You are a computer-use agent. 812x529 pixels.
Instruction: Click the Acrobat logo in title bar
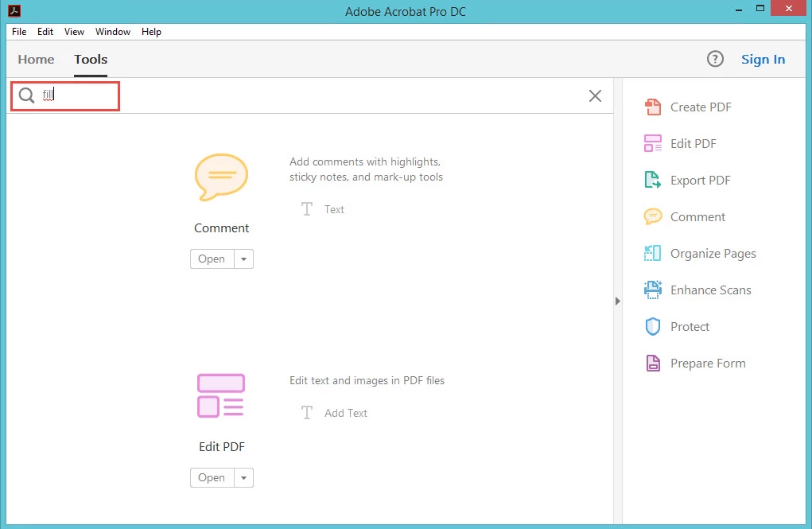point(14,10)
